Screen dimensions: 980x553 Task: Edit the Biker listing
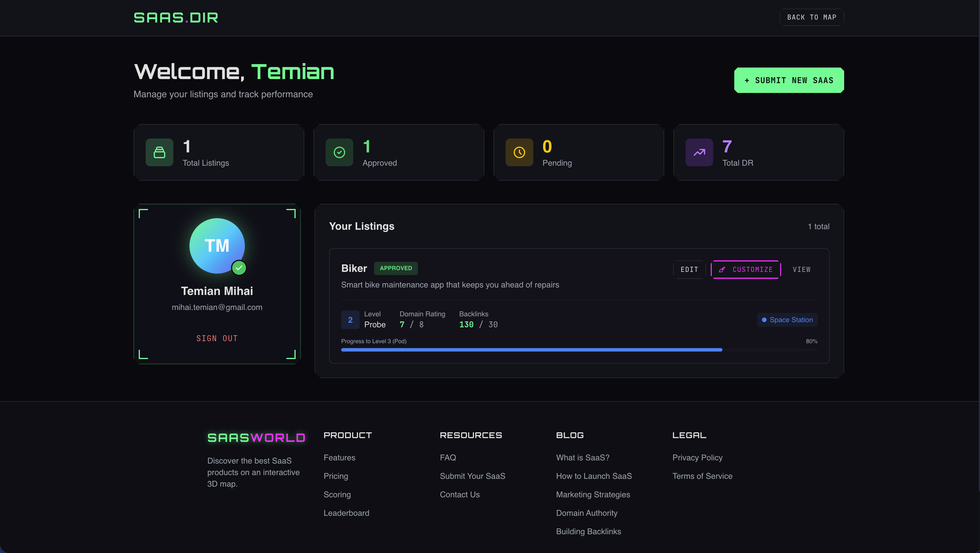(x=689, y=270)
